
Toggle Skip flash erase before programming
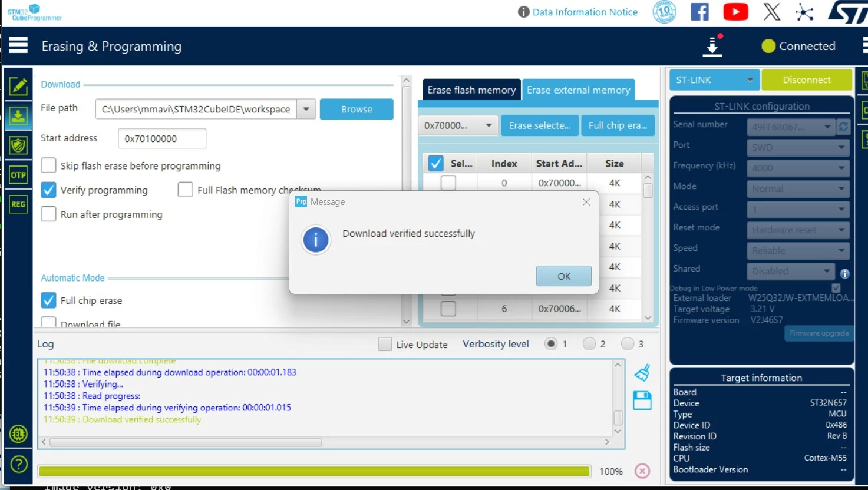coord(48,165)
